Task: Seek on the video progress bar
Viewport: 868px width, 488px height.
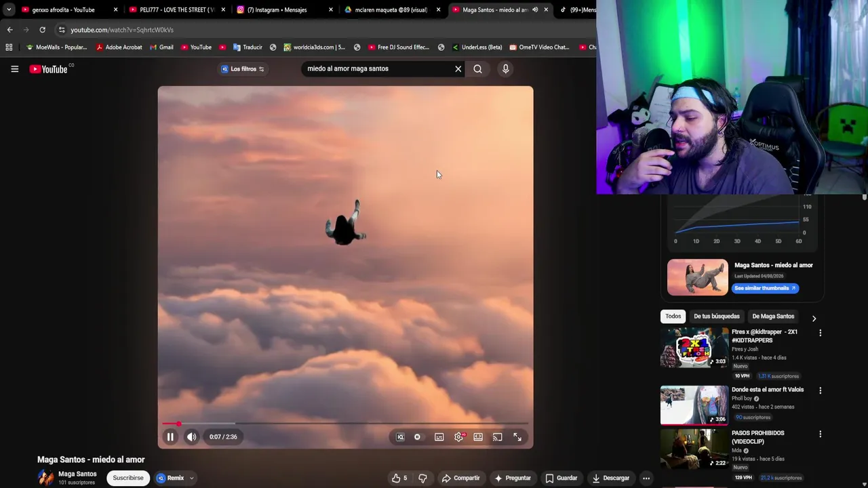Action: [345, 424]
